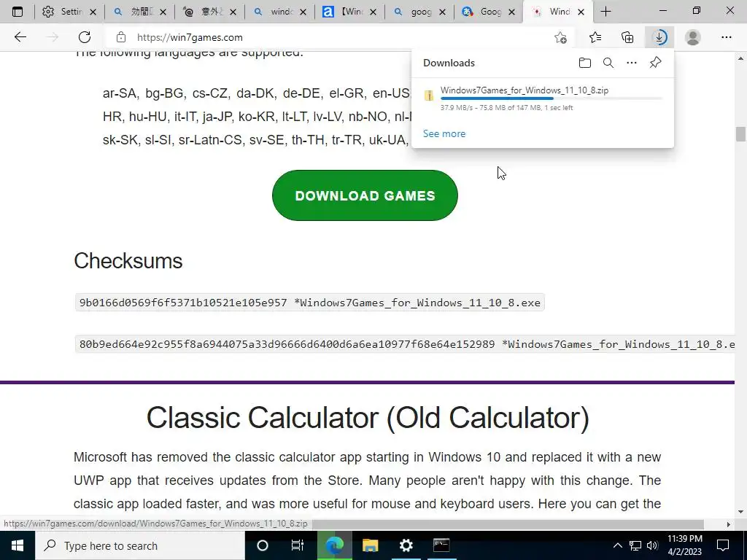The height and width of the screenshot is (560, 747).
Task: View site information lock icon
Action: click(x=121, y=37)
